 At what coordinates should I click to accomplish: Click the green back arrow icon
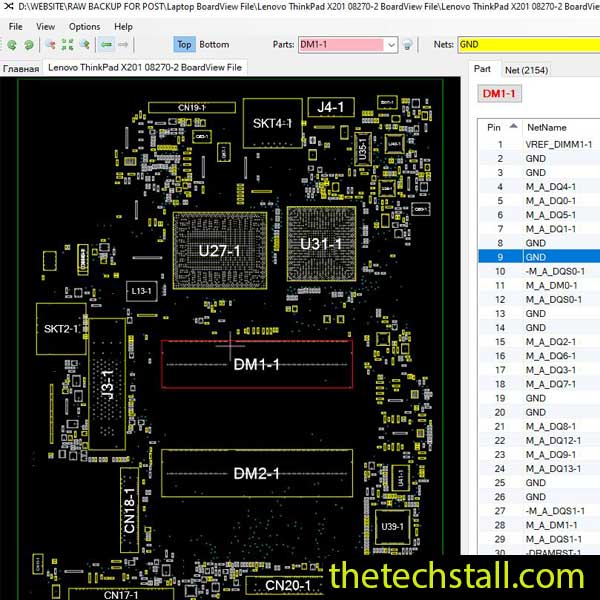click(x=106, y=45)
